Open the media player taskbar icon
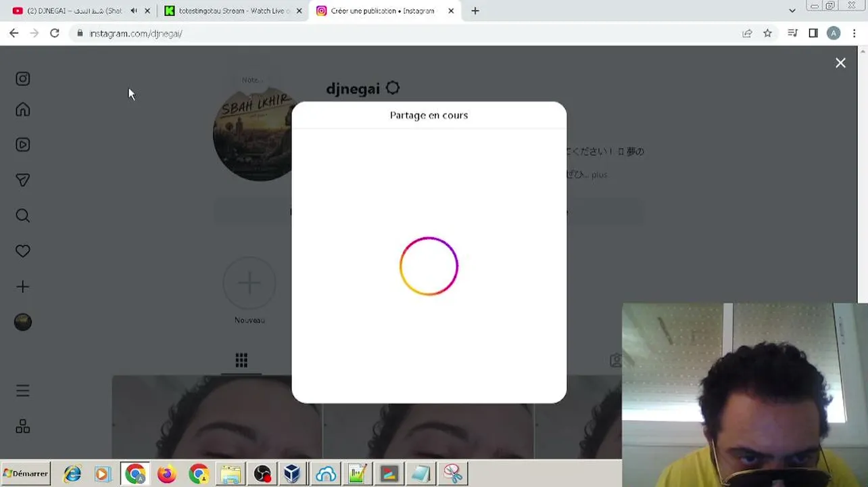Viewport: 868px width, 487px height. (103, 474)
